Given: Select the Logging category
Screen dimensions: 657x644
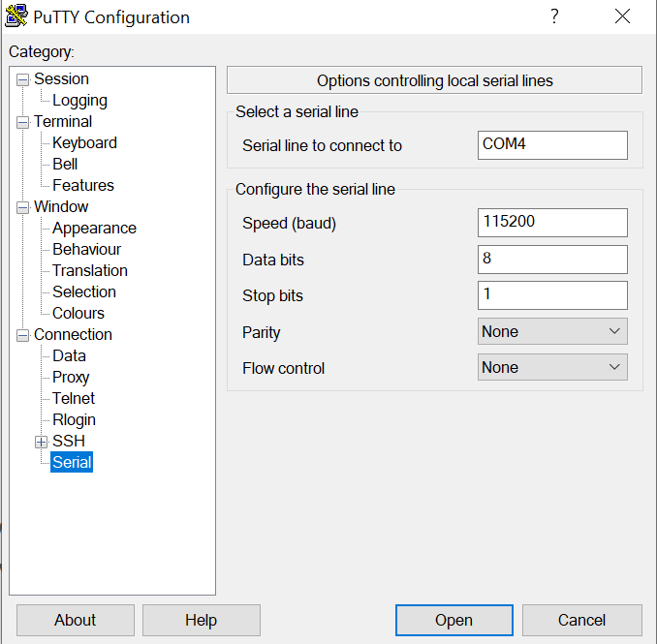Looking at the screenshot, I should pyautogui.click(x=79, y=100).
